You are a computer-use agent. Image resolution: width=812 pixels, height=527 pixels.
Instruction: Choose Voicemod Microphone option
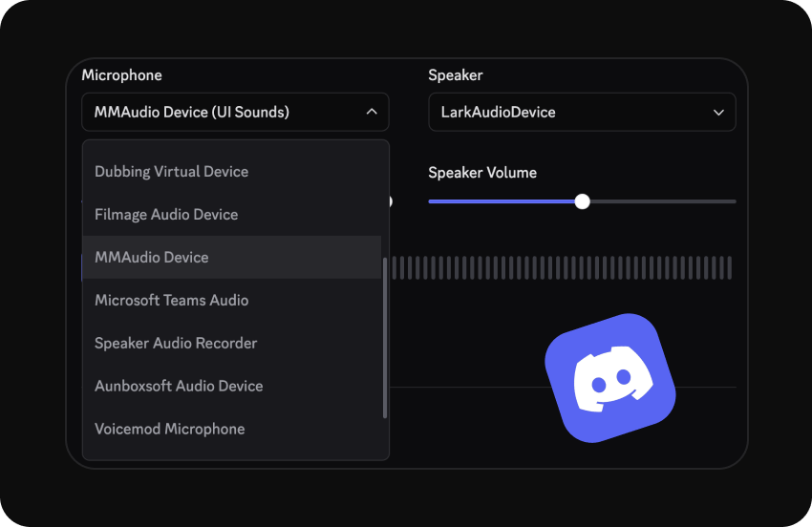tap(232, 430)
